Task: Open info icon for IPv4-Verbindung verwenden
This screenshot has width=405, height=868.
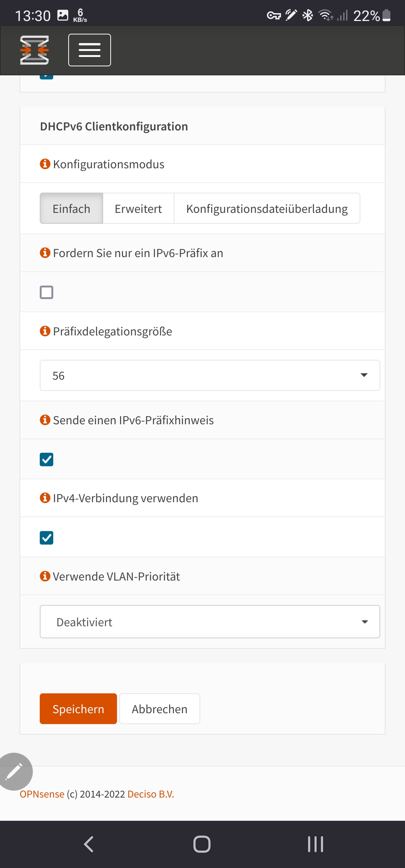Action: [x=45, y=498]
